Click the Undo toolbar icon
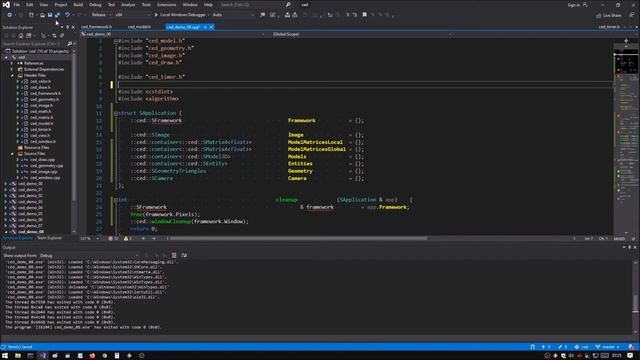Screen dimensions: 640x360 pyautogui.click(x=68, y=15)
